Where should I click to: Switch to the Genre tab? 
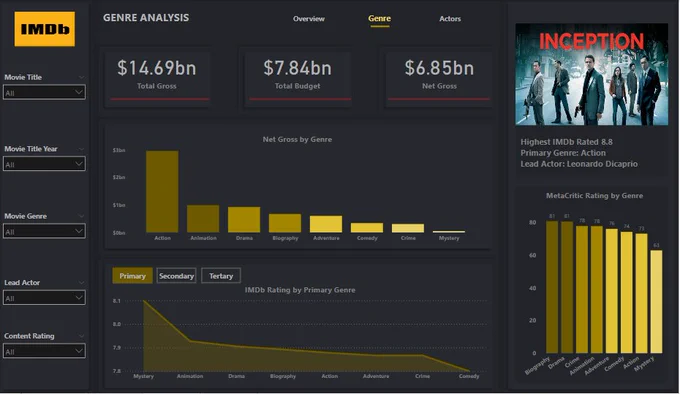click(x=379, y=19)
